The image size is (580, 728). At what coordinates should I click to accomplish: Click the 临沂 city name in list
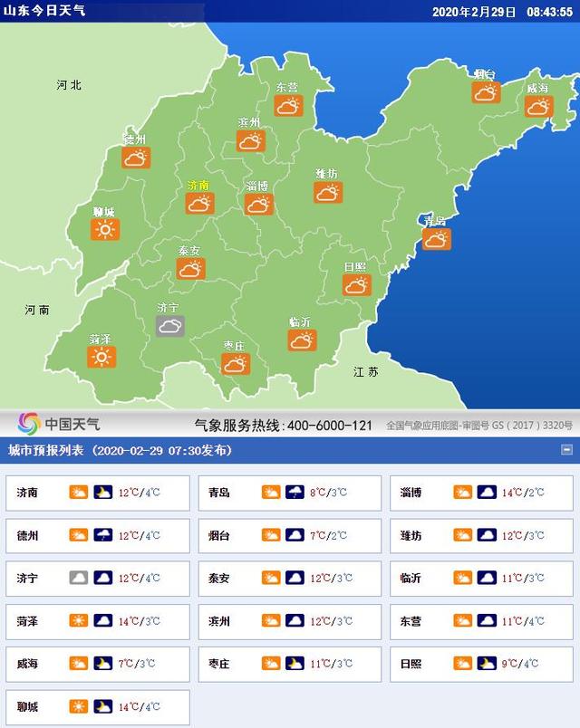pos(411,579)
